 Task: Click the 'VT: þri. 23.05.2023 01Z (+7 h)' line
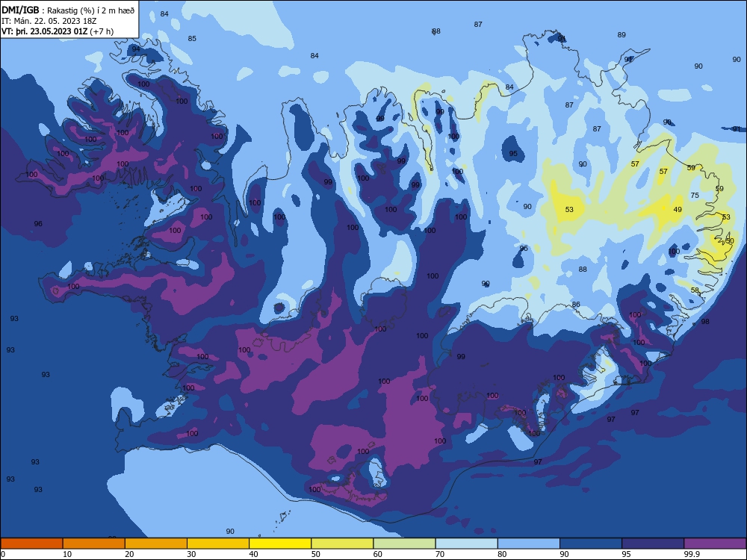(58, 31)
